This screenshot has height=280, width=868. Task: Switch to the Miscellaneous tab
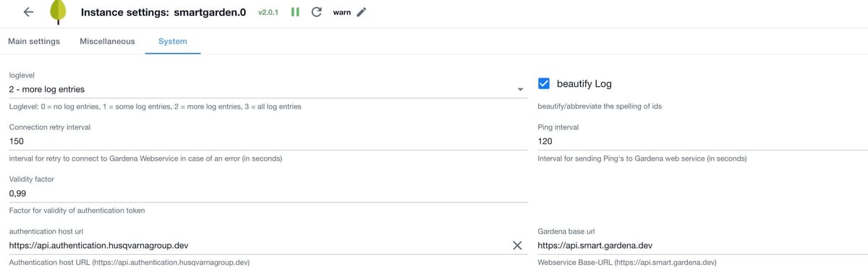pos(107,41)
